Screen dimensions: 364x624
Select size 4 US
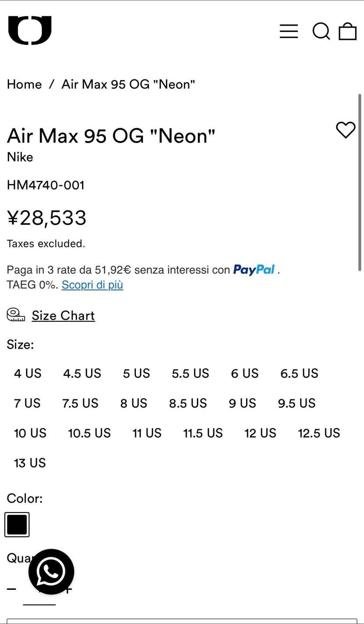tap(28, 374)
